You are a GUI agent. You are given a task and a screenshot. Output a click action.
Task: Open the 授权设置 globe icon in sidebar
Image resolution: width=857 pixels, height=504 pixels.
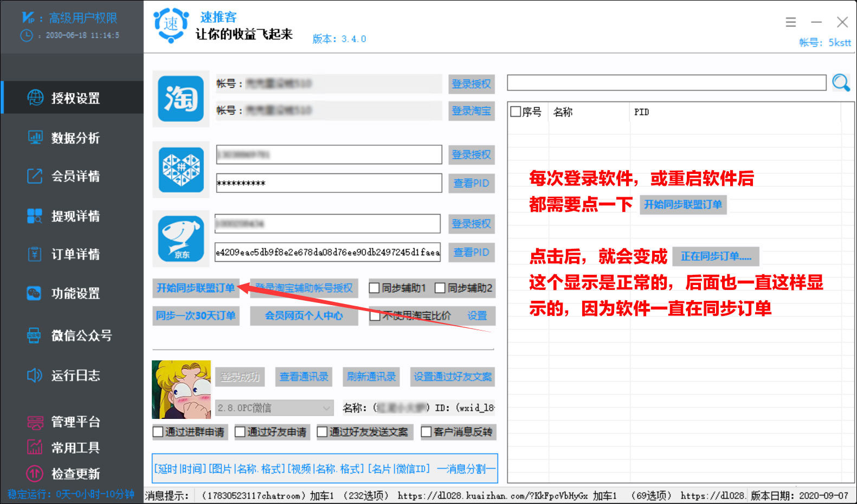tap(35, 98)
